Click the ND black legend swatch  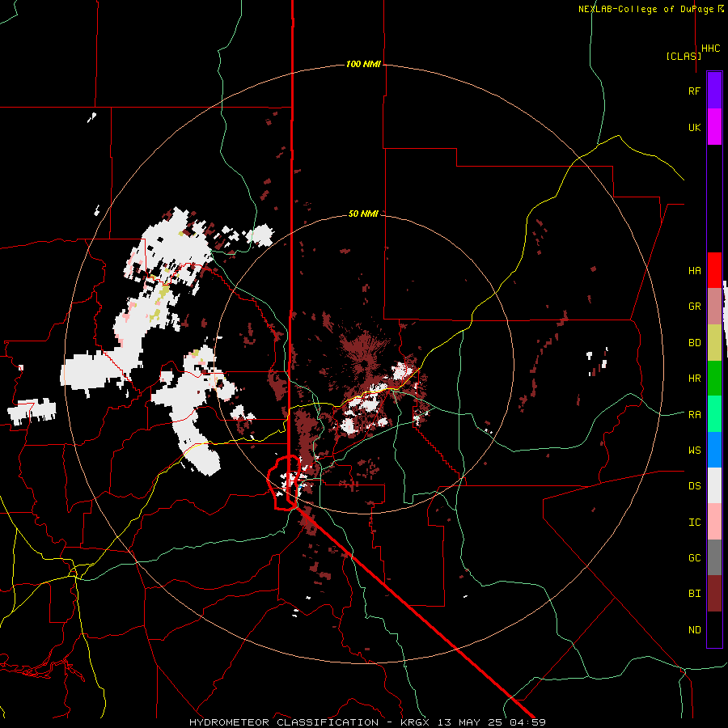coord(714,629)
